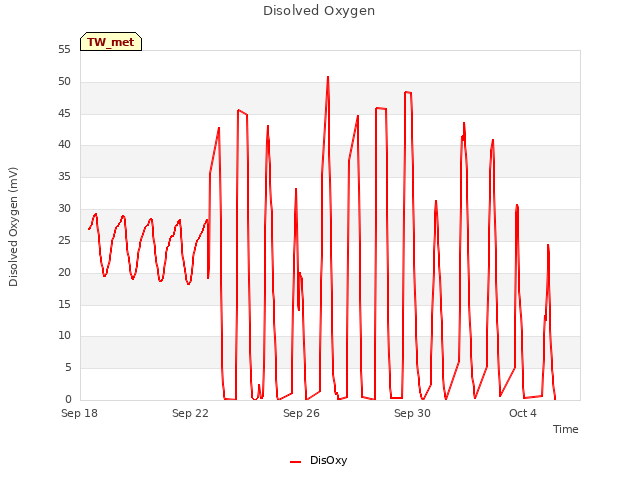The height and width of the screenshot is (480, 640).
Task: Click the 5 value on y-axis
Action: click(x=68, y=368)
